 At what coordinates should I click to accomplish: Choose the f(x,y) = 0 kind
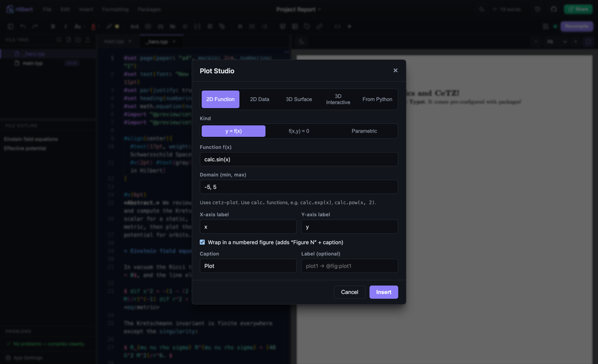(298, 131)
